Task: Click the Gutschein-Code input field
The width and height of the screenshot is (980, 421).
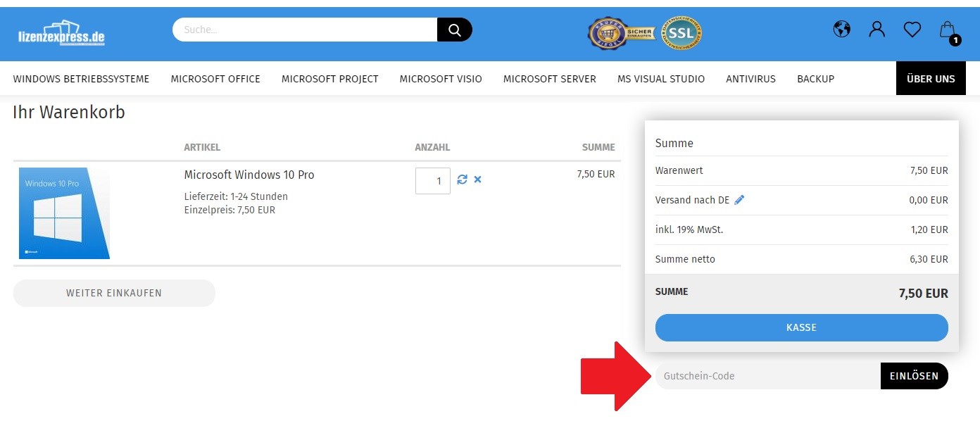Action: [x=768, y=376]
